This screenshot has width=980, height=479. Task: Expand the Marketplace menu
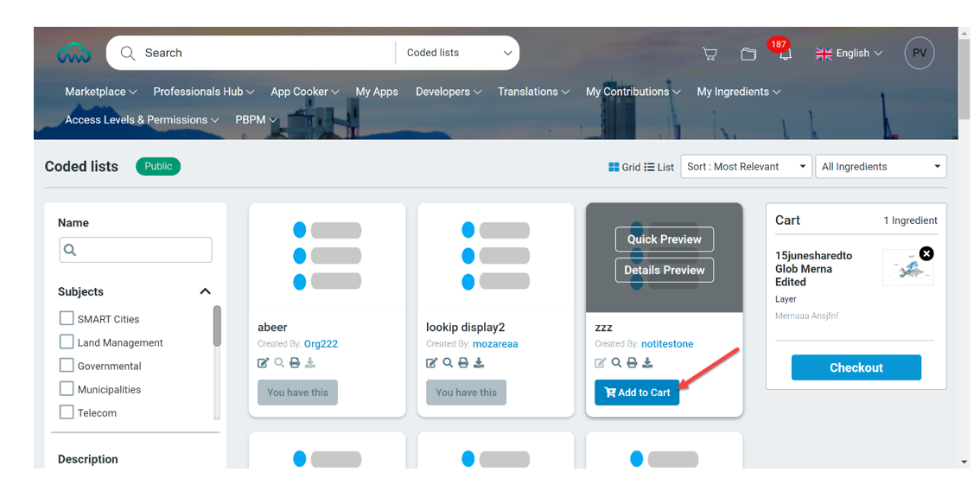[100, 92]
